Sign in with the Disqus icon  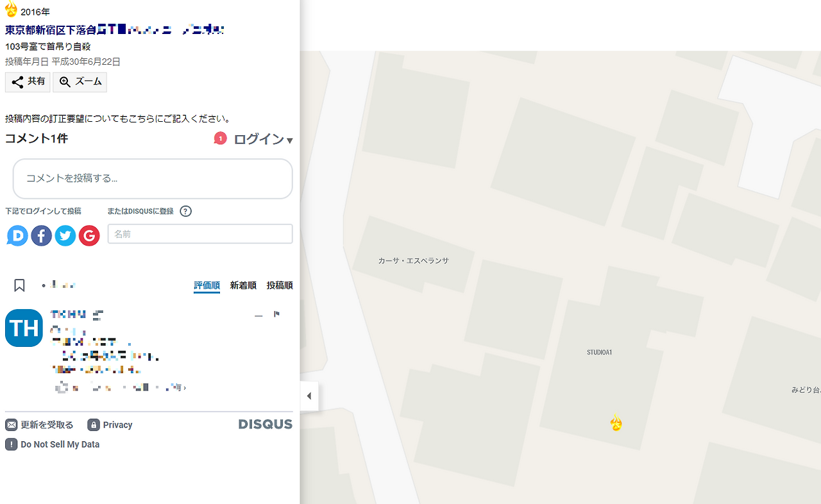click(17, 235)
